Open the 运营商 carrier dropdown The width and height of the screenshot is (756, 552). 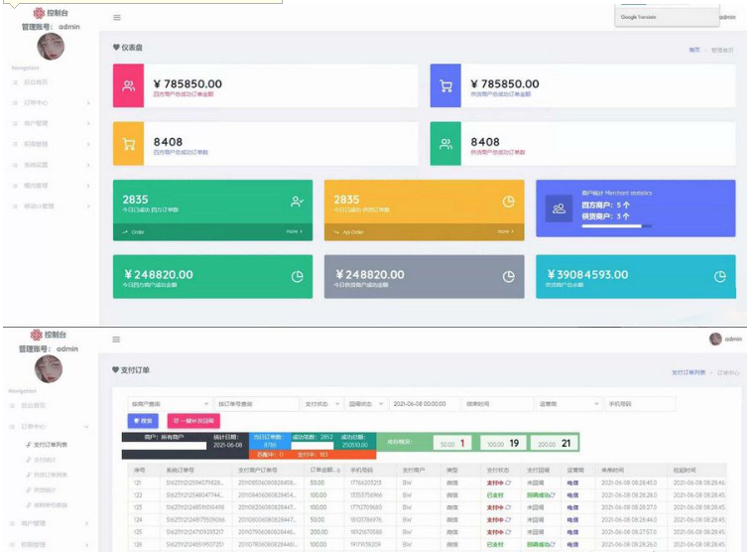[567, 404]
